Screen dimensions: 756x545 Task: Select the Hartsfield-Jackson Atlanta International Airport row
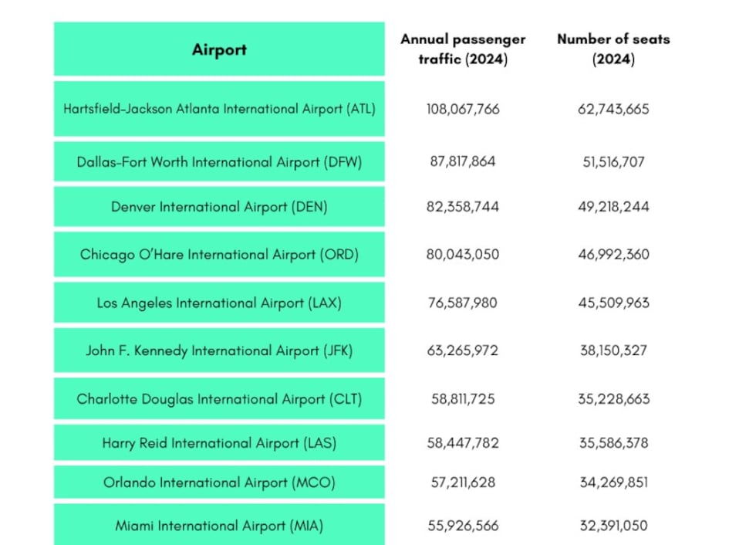click(219, 109)
